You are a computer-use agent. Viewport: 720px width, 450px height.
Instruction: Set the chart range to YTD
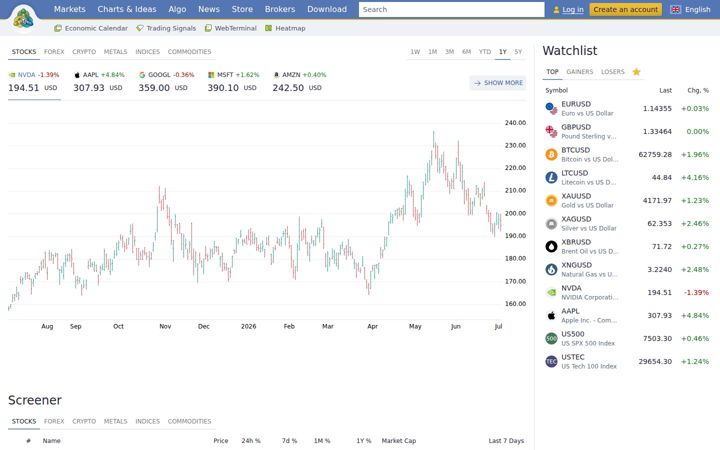pyautogui.click(x=485, y=52)
